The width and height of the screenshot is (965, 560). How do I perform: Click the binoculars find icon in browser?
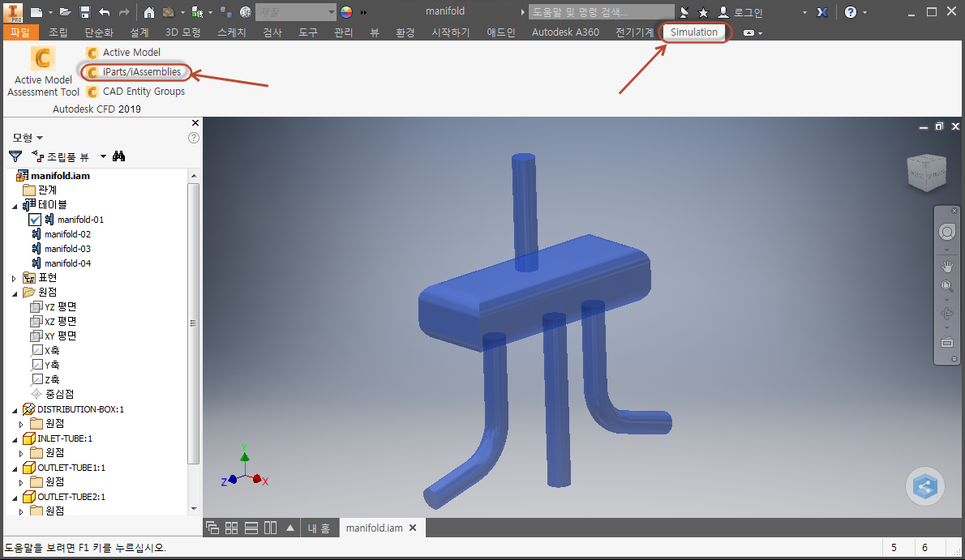118,156
